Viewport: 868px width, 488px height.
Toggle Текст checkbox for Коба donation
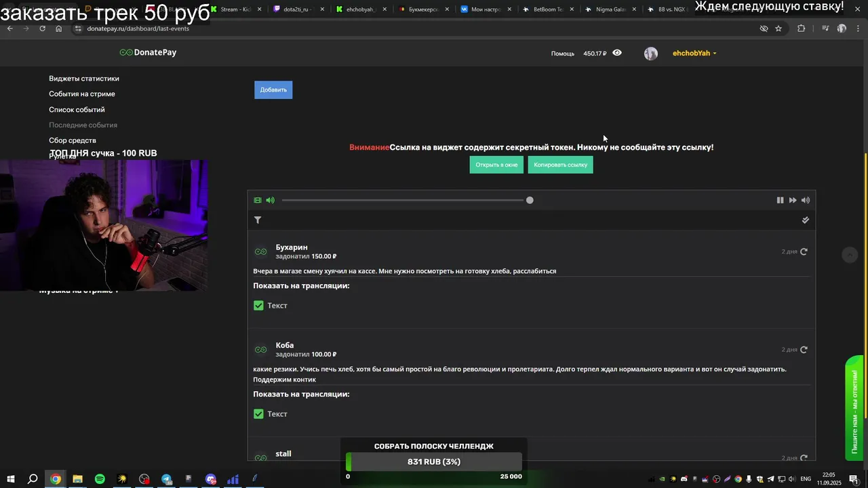(x=258, y=414)
